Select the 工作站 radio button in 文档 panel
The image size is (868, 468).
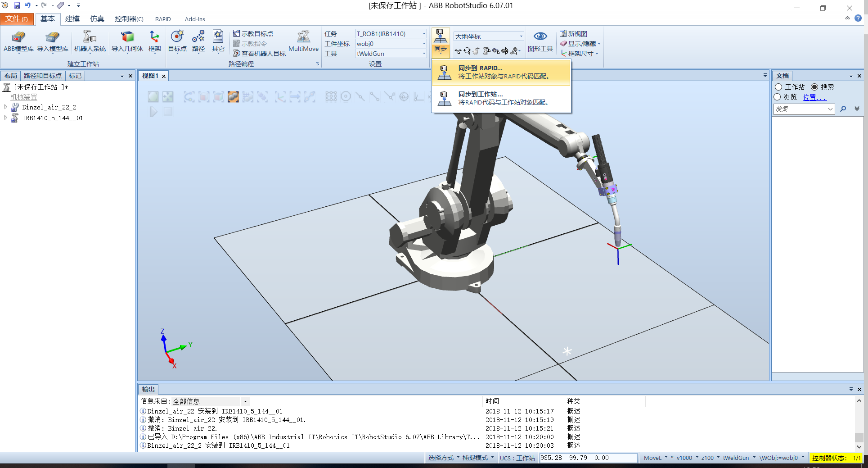[x=779, y=87]
